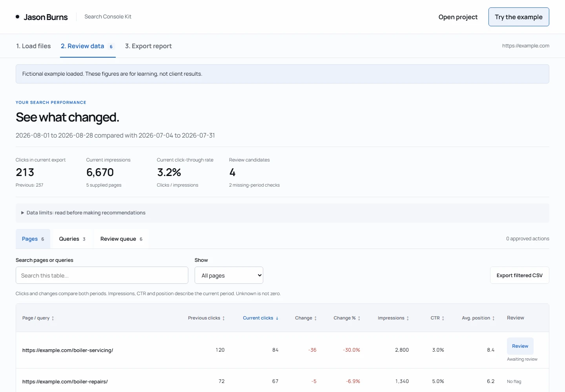Click the Awaiting review status

(x=522, y=359)
